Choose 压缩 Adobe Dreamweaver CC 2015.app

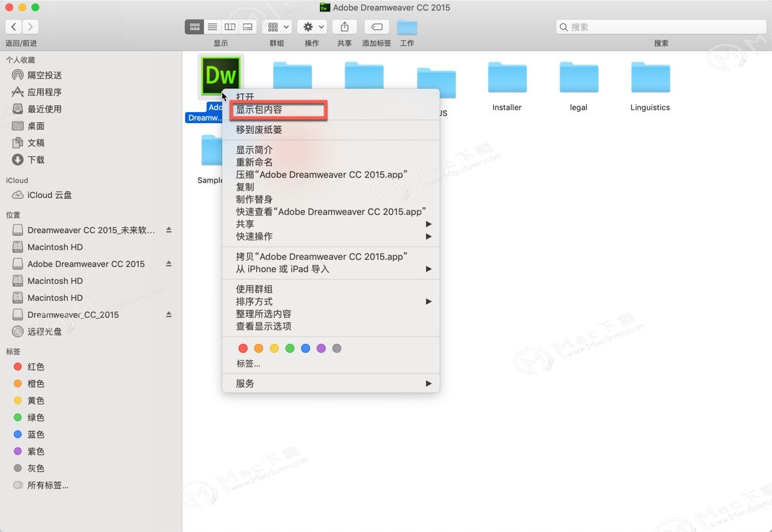click(x=331, y=175)
